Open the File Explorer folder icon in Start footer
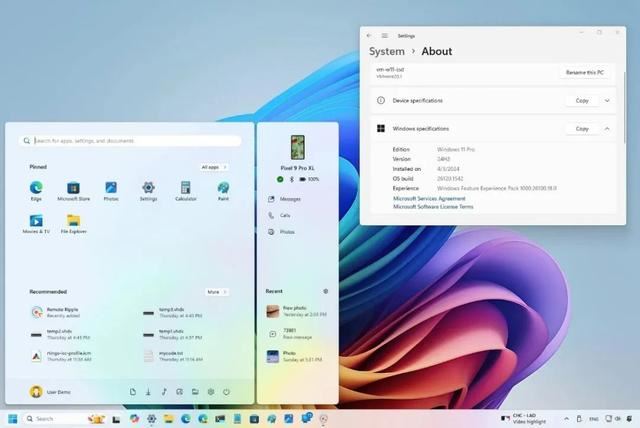This screenshot has width=640, height=428. [x=195, y=392]
